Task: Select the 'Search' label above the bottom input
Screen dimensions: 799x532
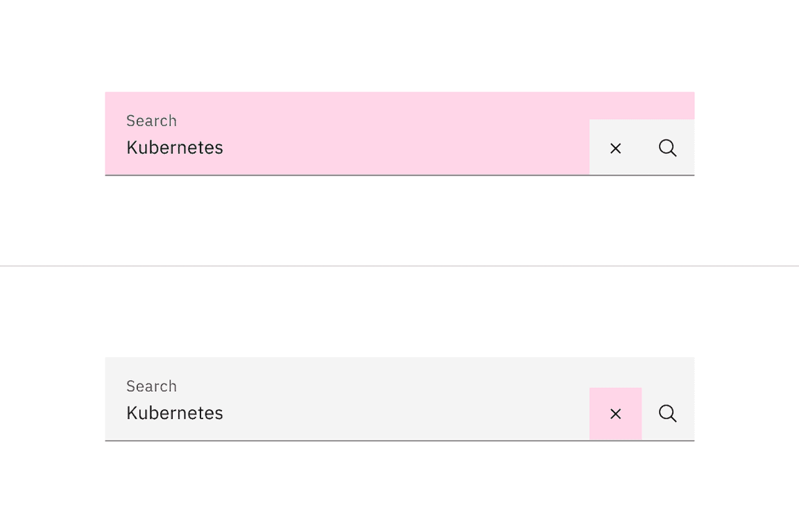Action: [x=151, y=386]
